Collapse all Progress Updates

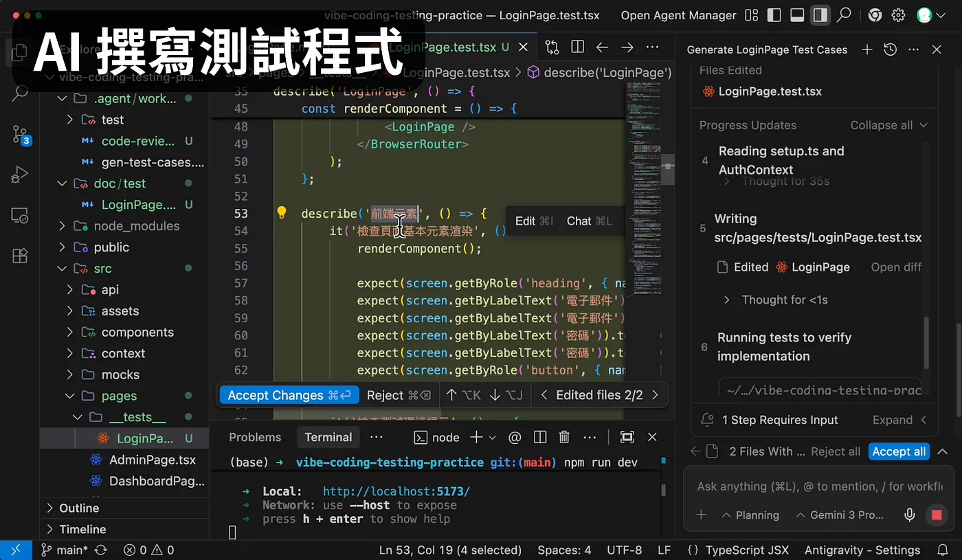point(889,125)
